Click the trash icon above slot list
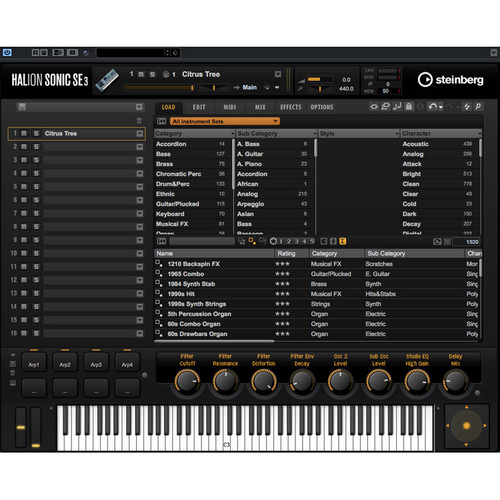Viewport: 500px width, 500px height. [139, 120]
